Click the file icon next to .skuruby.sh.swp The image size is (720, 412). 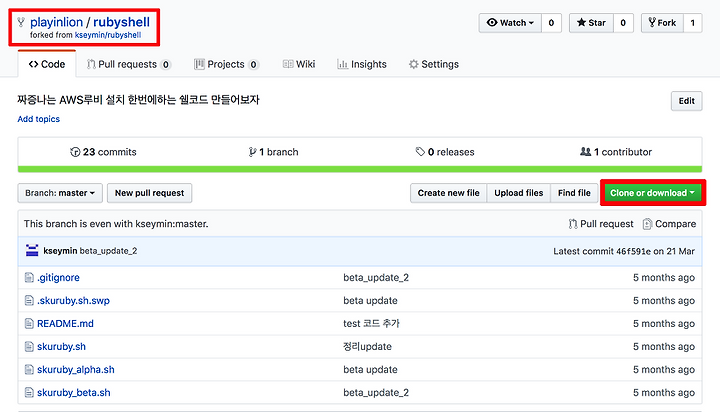[x=29, y=300]
